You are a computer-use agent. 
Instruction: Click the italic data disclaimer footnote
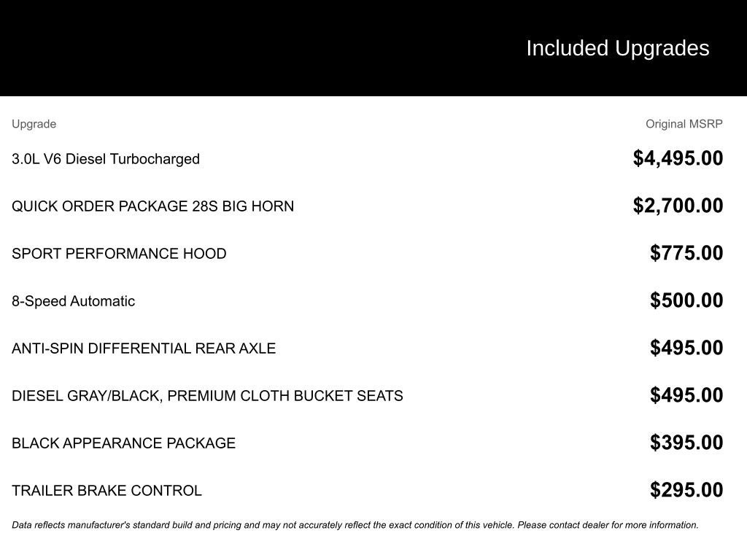click(x=355, y=525)
